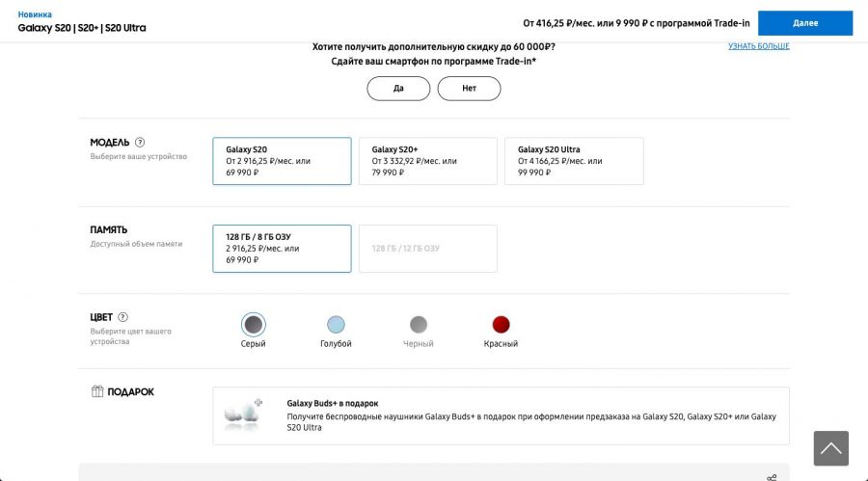The height and width of the screenshot is (481, 868).
Task: Click the Нет button for Trade-in
Action: (x=469, y=89)
